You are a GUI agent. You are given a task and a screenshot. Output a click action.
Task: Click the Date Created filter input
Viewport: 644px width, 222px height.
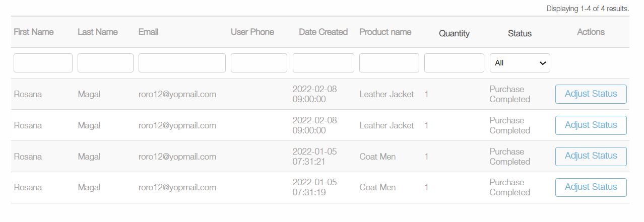pyautogui.click(x=324, y=63)
